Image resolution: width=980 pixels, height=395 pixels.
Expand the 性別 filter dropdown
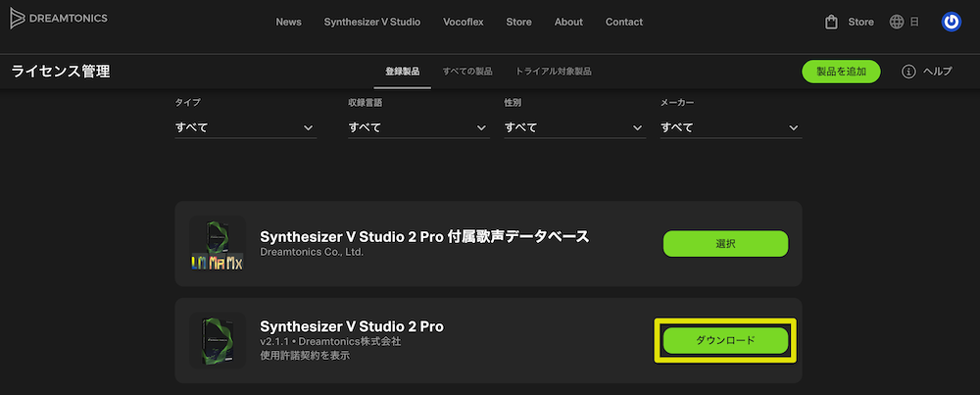(575, 127)
